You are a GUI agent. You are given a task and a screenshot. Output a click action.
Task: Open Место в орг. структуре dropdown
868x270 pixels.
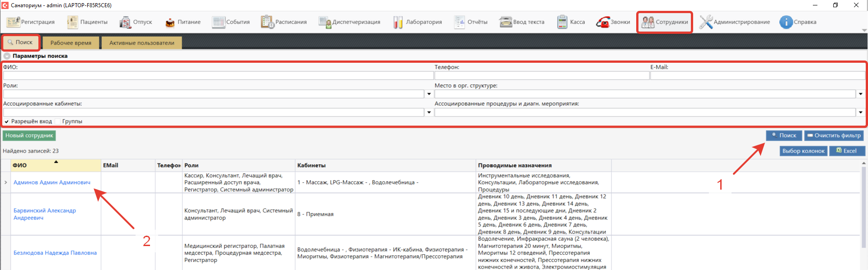860,94
